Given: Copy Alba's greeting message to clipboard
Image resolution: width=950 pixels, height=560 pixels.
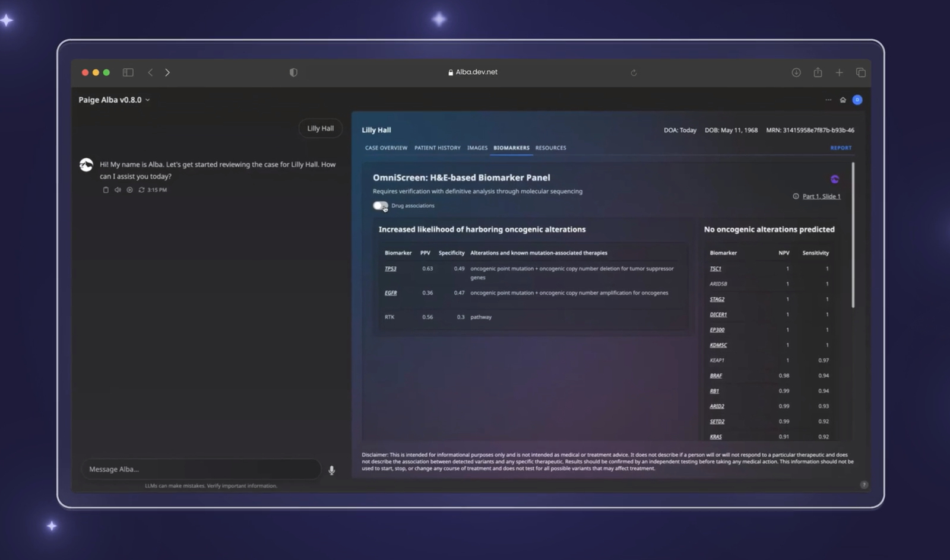Looking at the screenshot, I should click(106, 190).
